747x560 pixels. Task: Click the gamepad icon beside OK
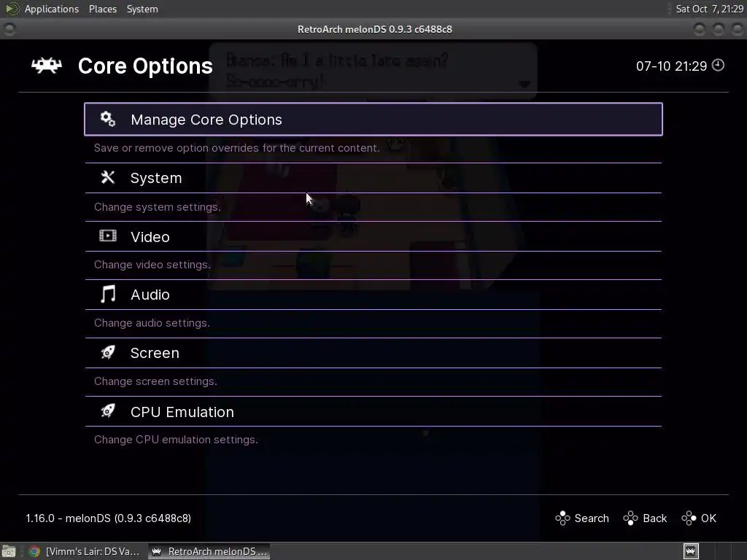[x=689, y=518]
